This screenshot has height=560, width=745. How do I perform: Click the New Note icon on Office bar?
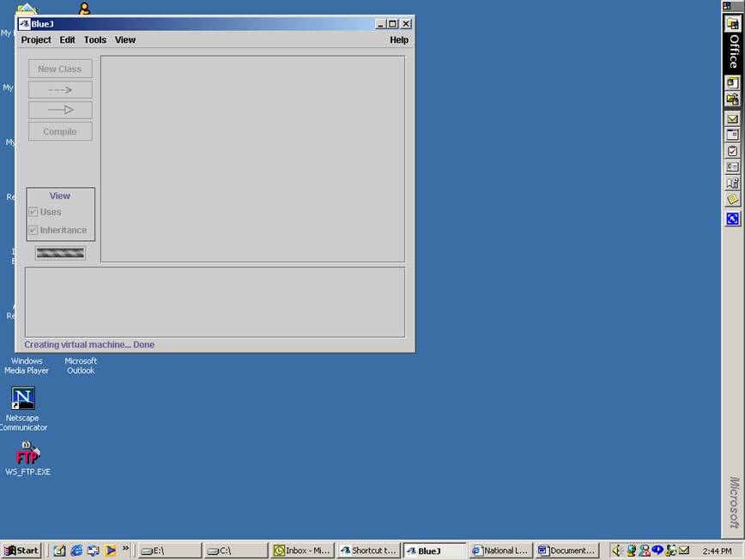pyautogui.click(x=731, y=197)
